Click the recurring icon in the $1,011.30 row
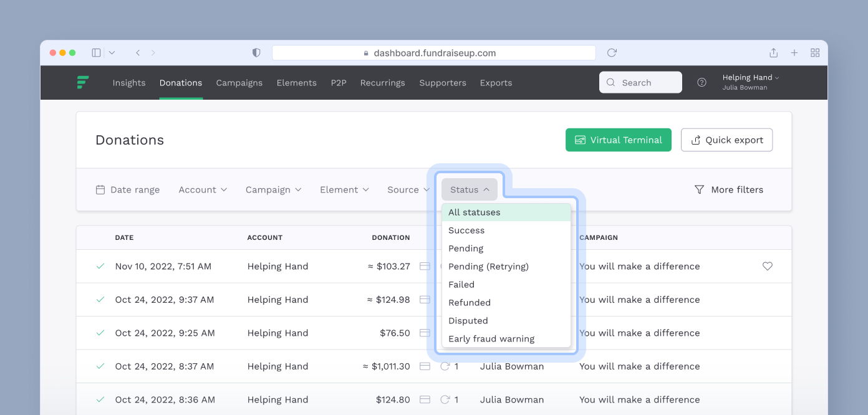This screenshot has height=415, width=868. click(x=445, y=366)
